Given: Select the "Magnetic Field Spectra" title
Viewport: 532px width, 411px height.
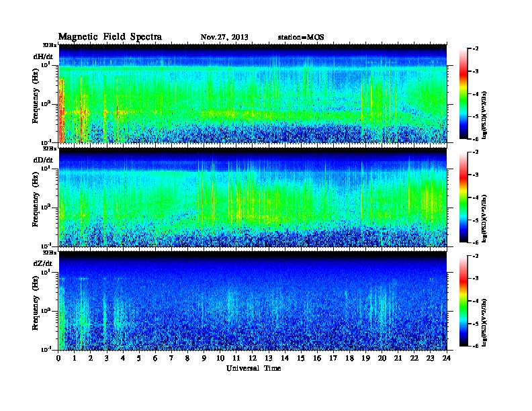Looking at the screenshot, I should [110, 37].
